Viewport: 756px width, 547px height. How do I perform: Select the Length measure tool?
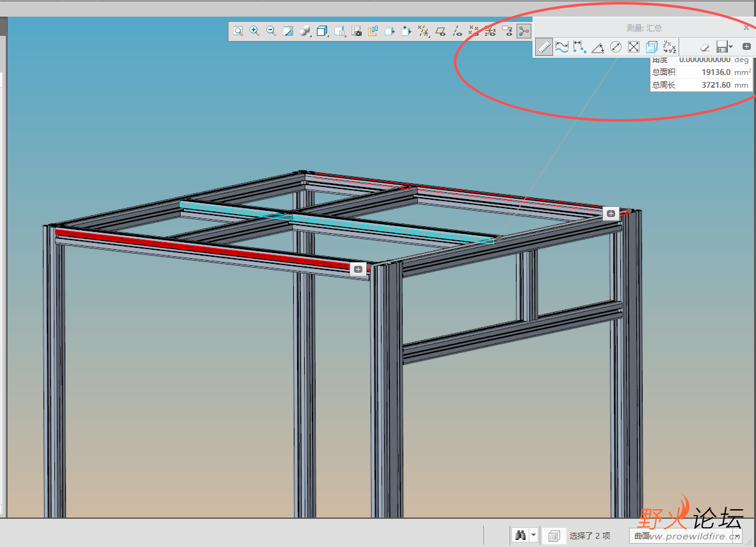coord(561,47)
